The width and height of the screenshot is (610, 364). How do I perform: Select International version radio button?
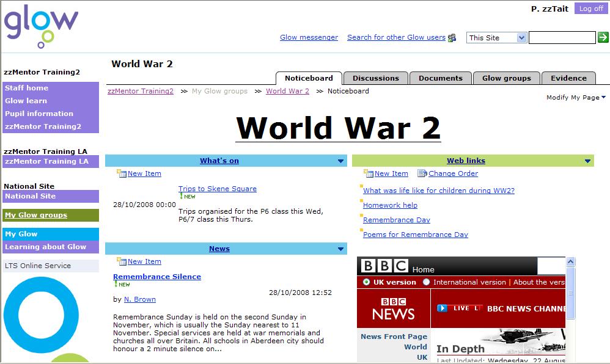427,282
